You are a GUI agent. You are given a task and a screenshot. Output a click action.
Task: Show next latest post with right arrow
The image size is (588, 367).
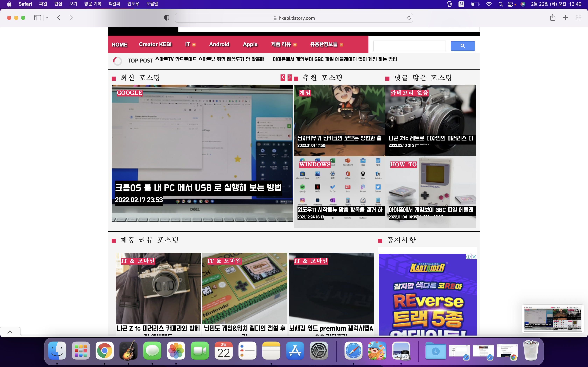(x=290, y=77)
